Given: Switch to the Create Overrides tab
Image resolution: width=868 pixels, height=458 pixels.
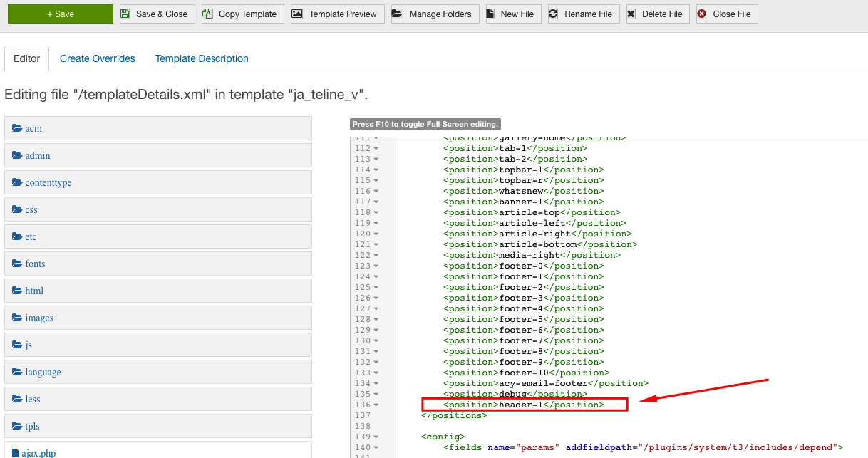Looking at the screenshot, I should click(97, 58).
